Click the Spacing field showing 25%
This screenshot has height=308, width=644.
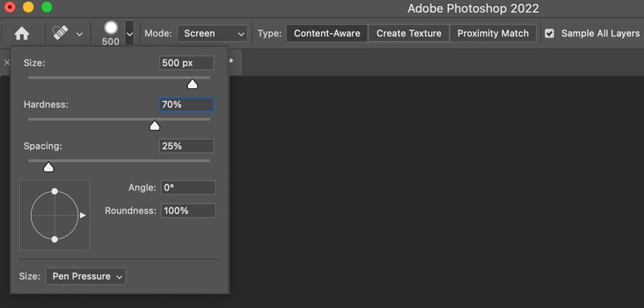point(186,146)
